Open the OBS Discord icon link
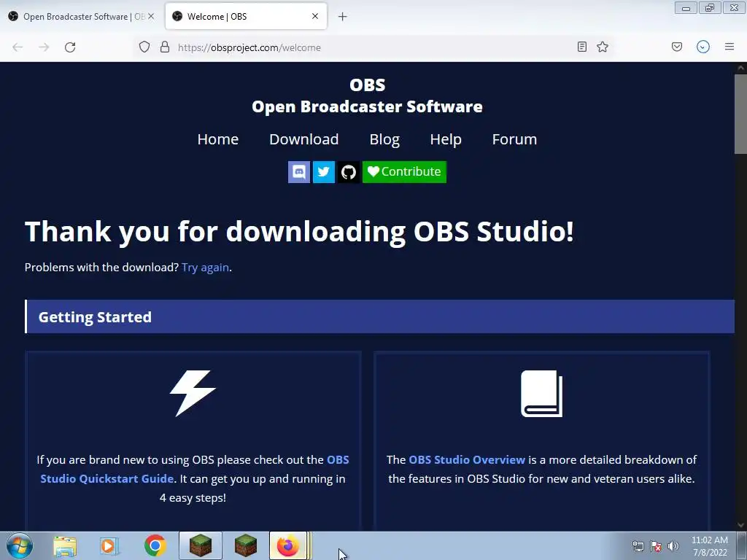The height and width of the screenshot is (560, 747). 298,172
